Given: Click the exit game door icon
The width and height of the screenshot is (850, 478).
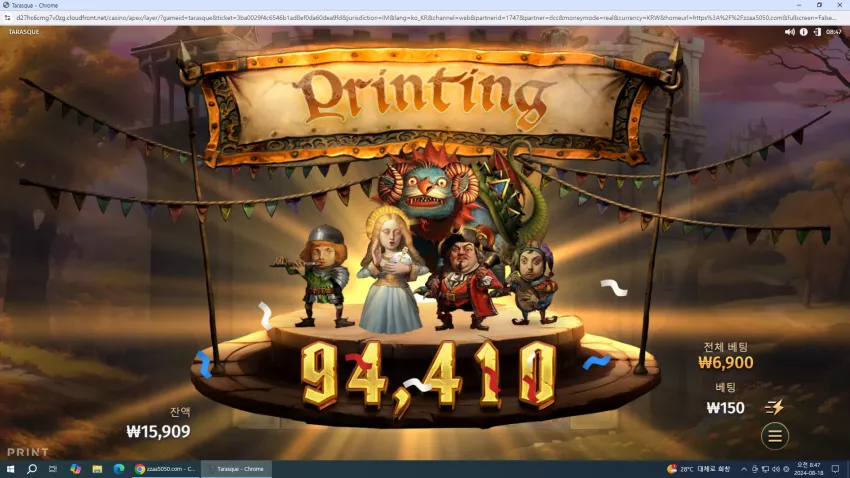Looking at the screenshot, I should point(817,32).
